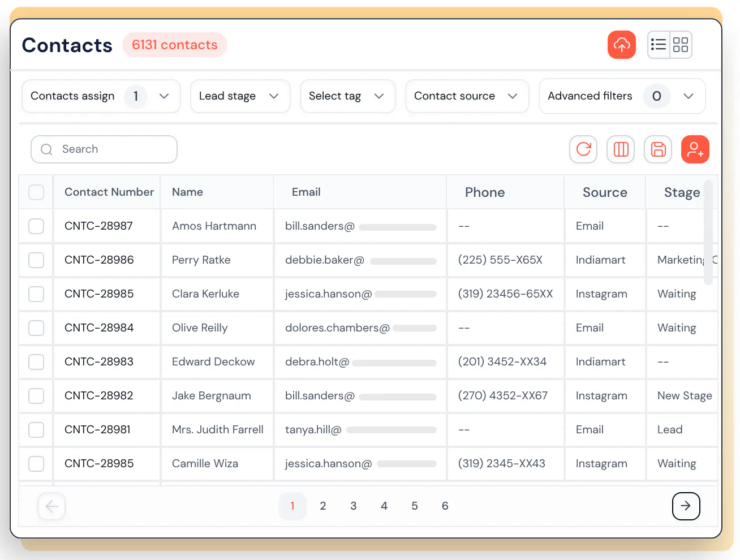This screenshot has width=740, height=560.
Task: Go to next page arrow
Action: coord(686,506)
